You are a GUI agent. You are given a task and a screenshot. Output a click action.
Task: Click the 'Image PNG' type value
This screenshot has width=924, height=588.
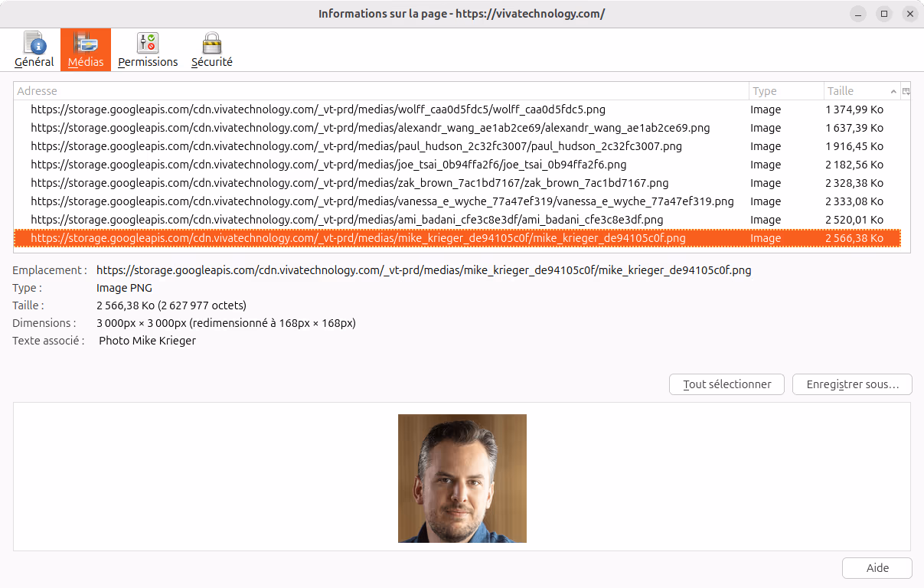[x=124, y=288]
